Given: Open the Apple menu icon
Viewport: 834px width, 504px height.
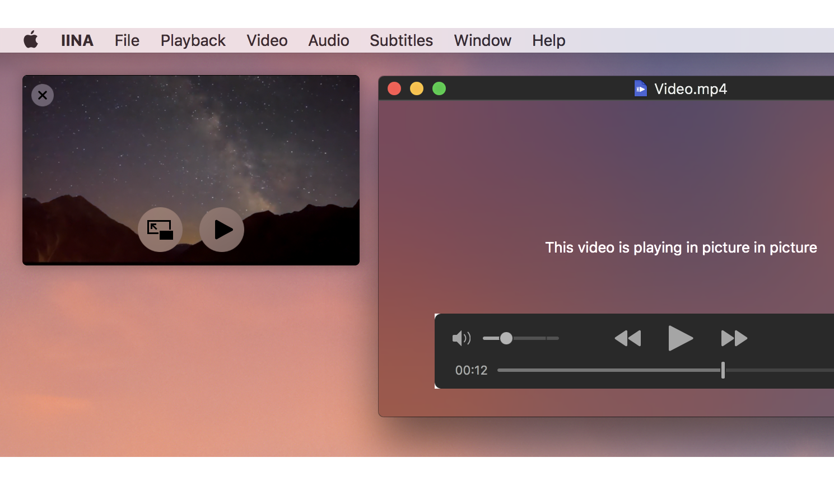Looking at the screenshot, I should coord(31,40).
